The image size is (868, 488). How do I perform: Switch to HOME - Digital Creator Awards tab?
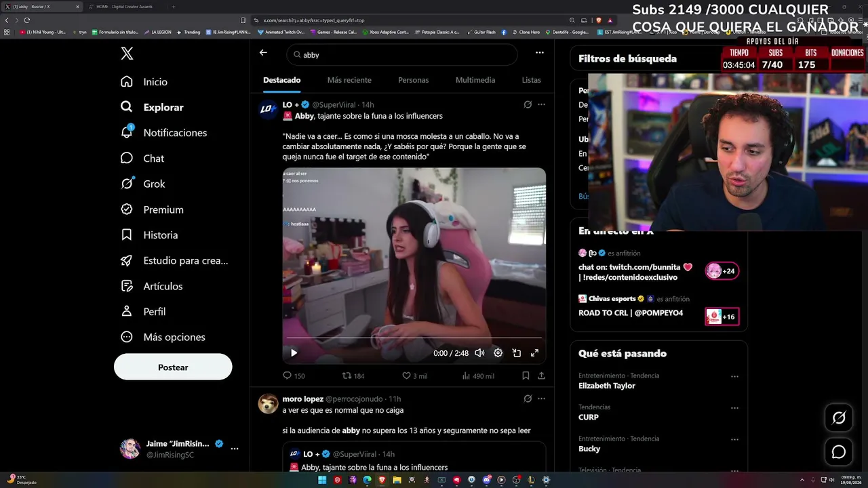pos(124,7)
